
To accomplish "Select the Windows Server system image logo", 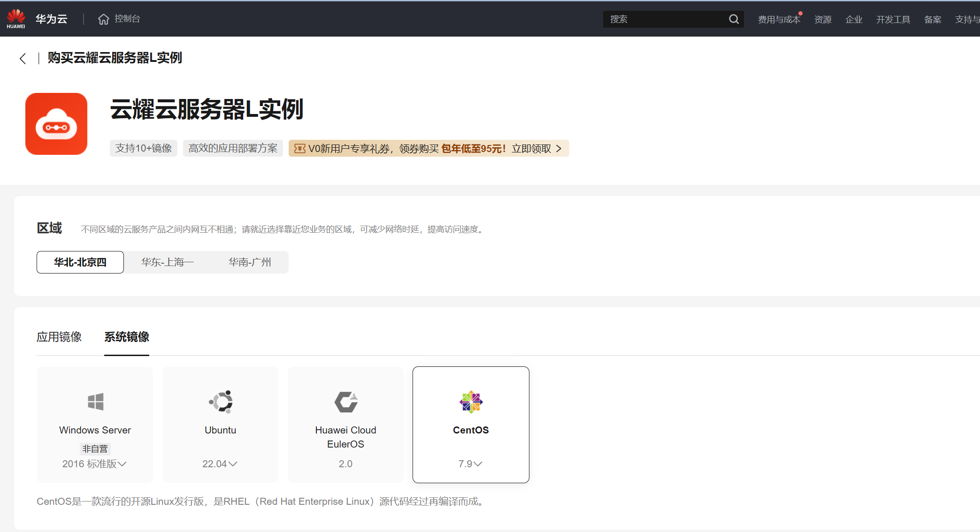I will 95,401.
